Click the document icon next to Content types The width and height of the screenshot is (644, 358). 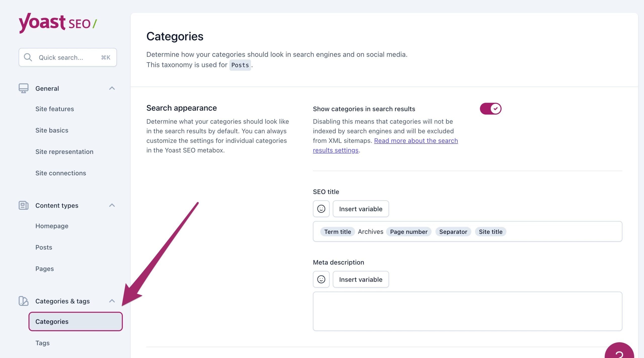click(x=23, y=205)
